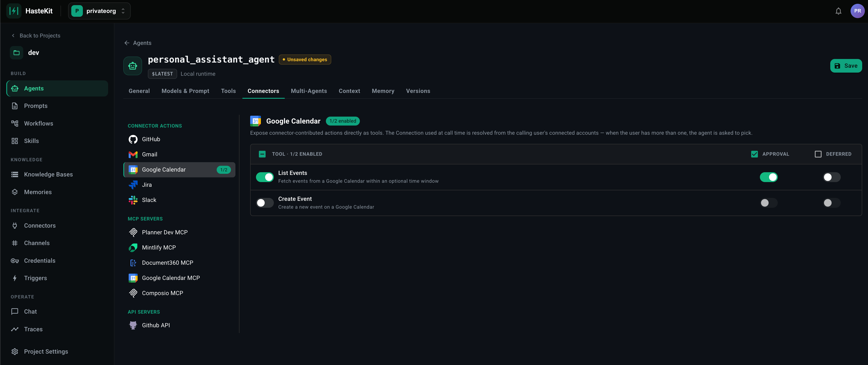Click the Connectors plug icon in the sidebar
868x365 pixels.
click(x=15, y=225)
